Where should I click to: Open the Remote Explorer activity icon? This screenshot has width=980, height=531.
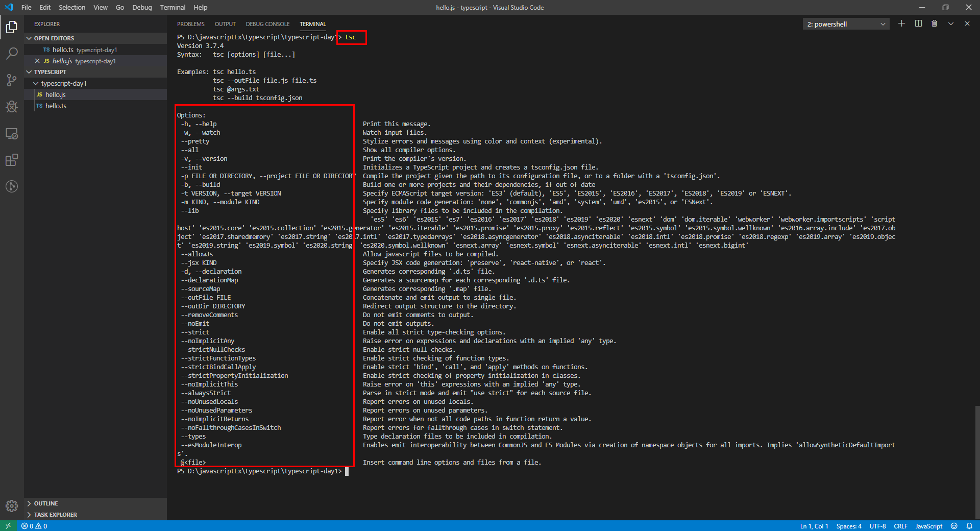tap(12, 134)
